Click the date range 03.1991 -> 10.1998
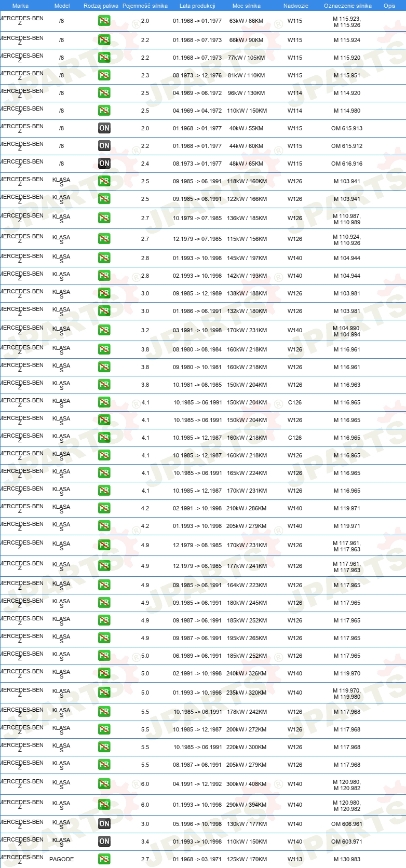 point(197,330)
